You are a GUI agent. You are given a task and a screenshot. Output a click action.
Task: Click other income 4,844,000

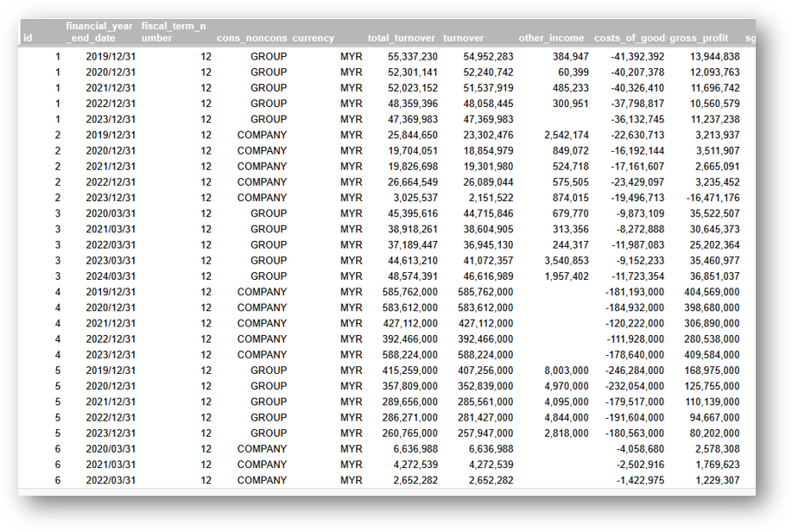567,417
